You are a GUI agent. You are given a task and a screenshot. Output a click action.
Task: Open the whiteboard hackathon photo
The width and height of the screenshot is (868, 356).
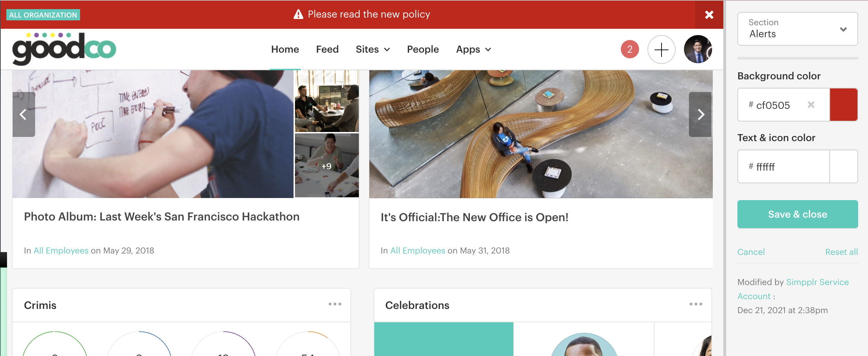pos(153,134)
